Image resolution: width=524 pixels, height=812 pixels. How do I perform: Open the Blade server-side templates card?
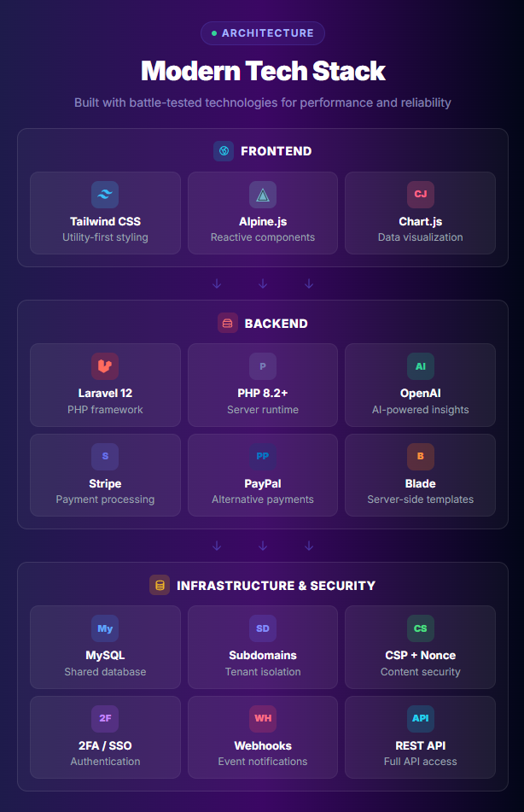pyautogui.click(x=421, y=475)
